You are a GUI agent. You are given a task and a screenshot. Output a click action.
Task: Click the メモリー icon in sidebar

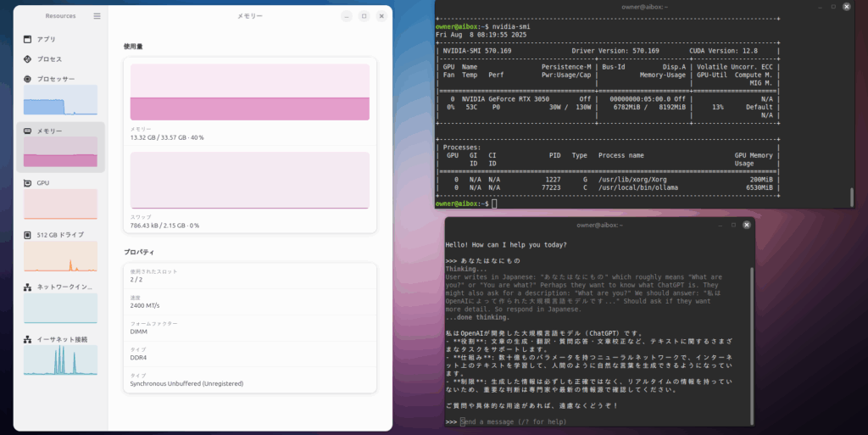[x=28, y=131]
